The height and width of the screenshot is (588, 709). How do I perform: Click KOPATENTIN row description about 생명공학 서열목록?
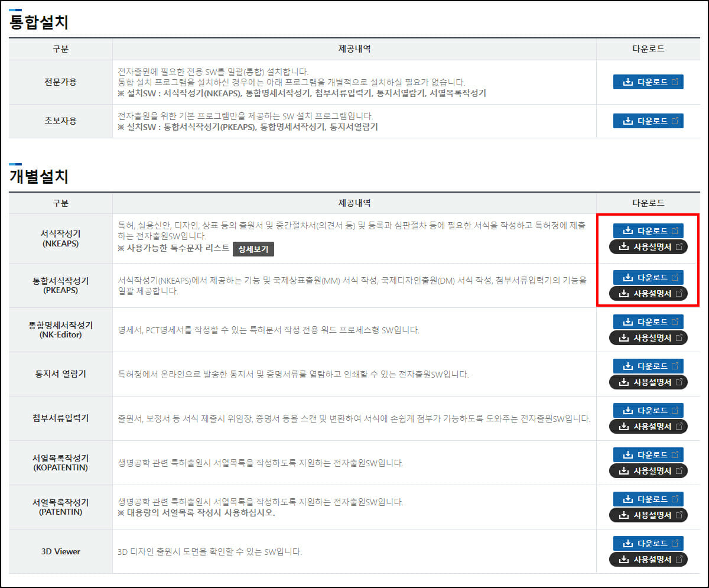(x=261, y=463)
